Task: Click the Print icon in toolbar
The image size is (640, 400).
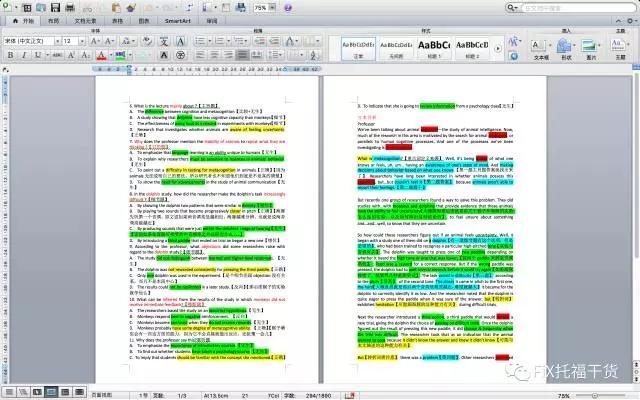Action: [x=70, y=7]
